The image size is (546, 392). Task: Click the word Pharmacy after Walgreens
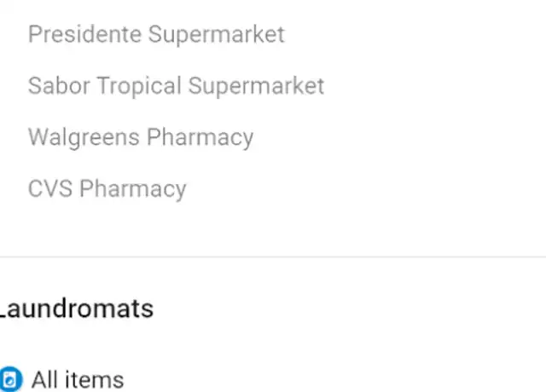pos(200,137)
